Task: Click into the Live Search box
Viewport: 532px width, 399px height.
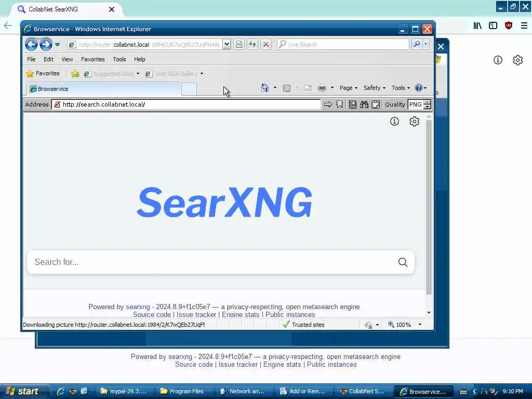Action: [343, 45]
